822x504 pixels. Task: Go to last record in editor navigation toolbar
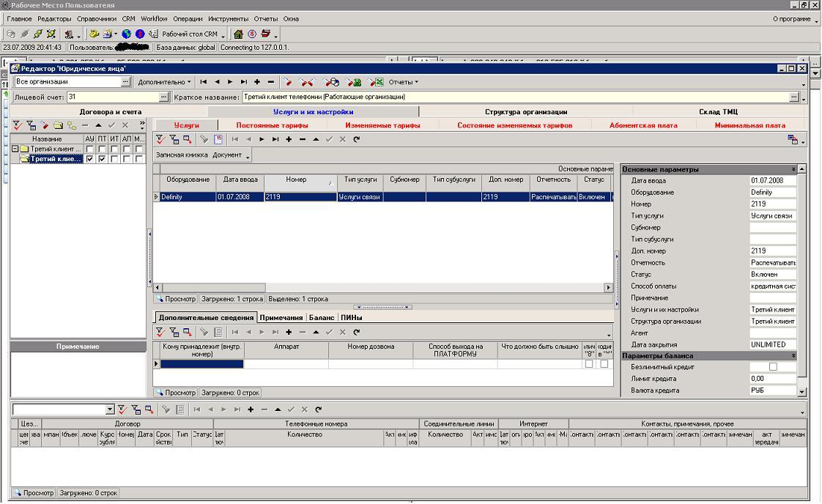click(244, 82)
